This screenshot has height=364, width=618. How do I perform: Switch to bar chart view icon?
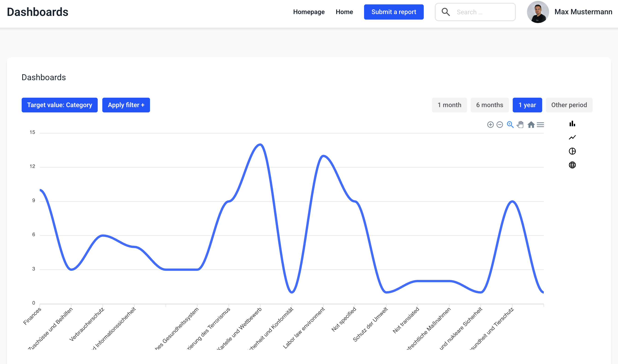click(x=572, y=124)
